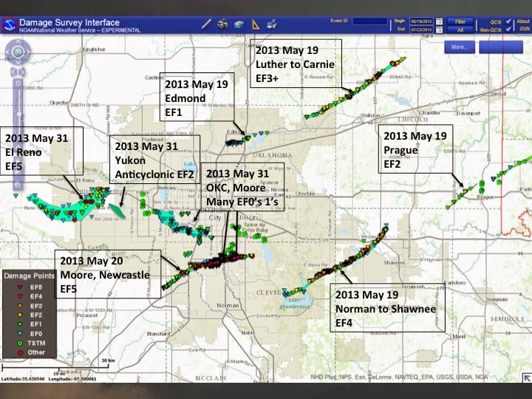Click Other red circle in legend
This screenshot has width=532, height=399.
click(20, 353)
